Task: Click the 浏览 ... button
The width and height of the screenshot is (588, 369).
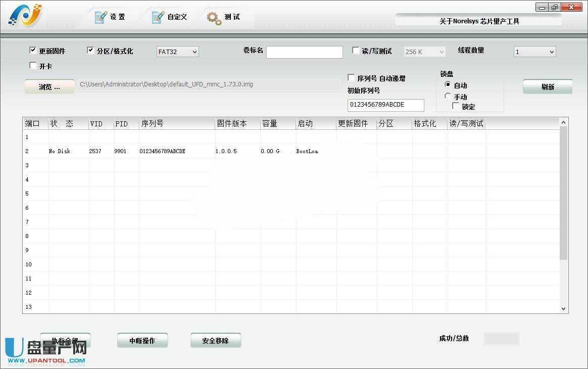Action: tap(50, 87)
